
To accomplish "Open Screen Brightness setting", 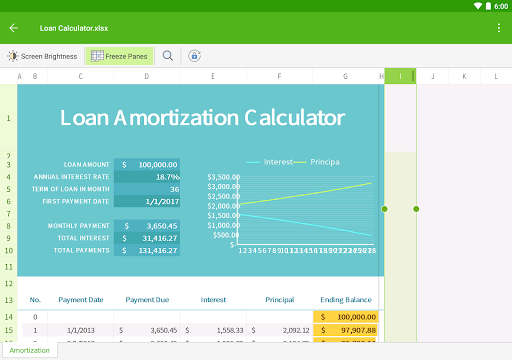I will tap(42, 56).
